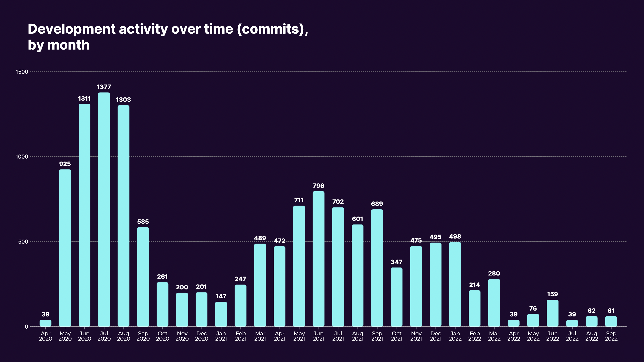Click the Dec 2021 x-axis label
Screen dimensions: 644x362
coord(435,336)
